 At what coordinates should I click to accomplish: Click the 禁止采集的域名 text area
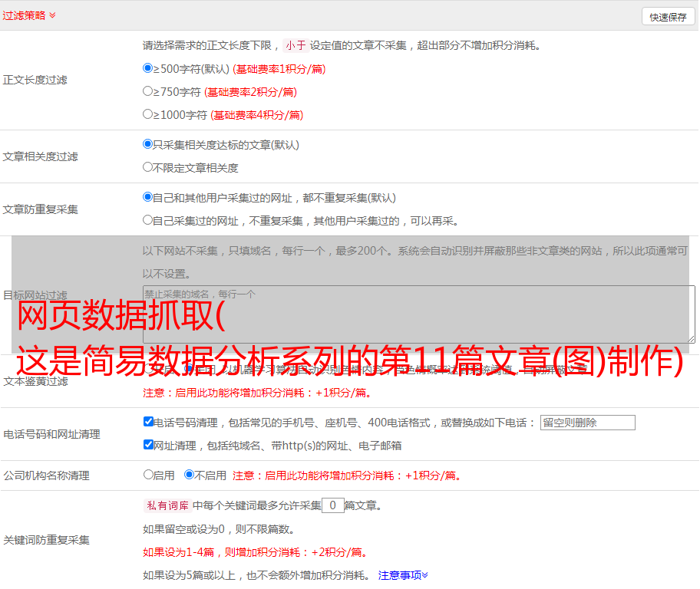click(418, 314)
